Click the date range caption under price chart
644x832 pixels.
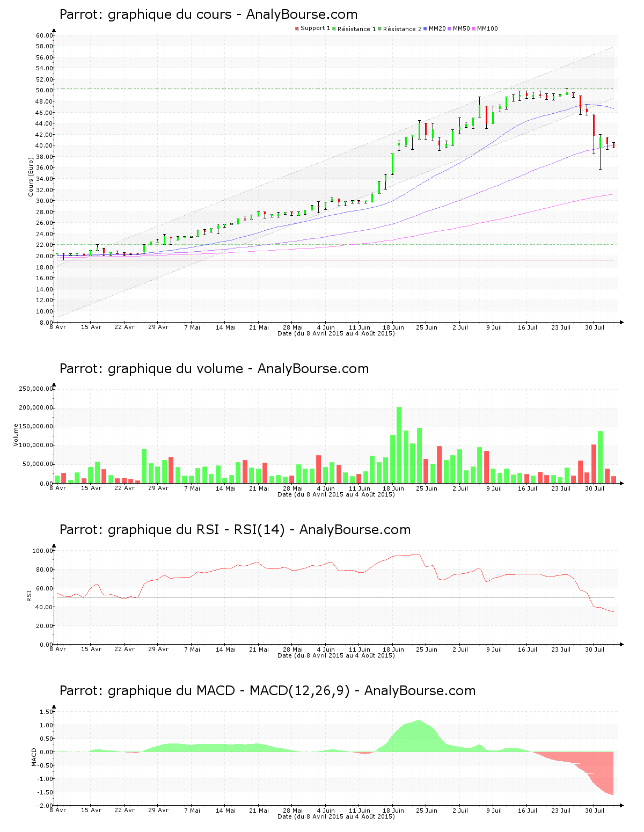336,333
